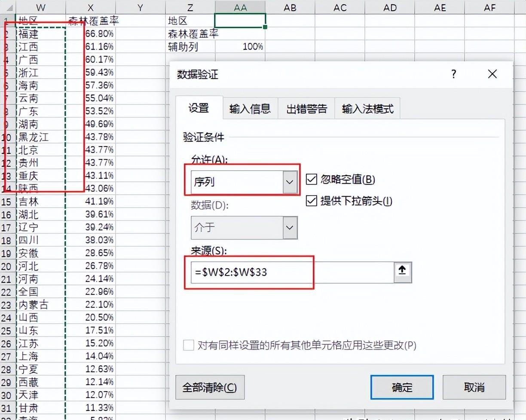Click the cell 四川

click(41, 240)
